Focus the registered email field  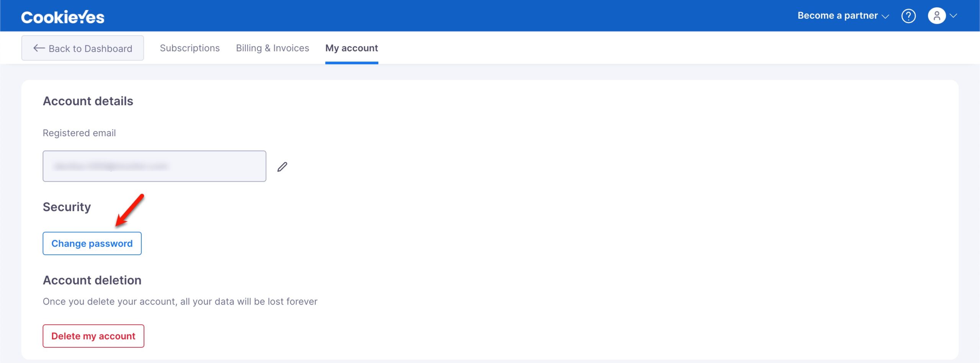154,166
